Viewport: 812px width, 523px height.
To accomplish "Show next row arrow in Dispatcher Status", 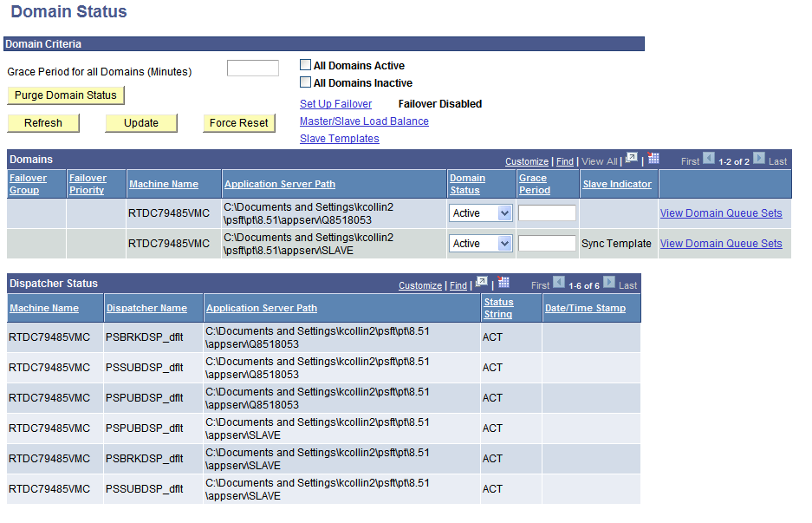I will coord(609,282).
